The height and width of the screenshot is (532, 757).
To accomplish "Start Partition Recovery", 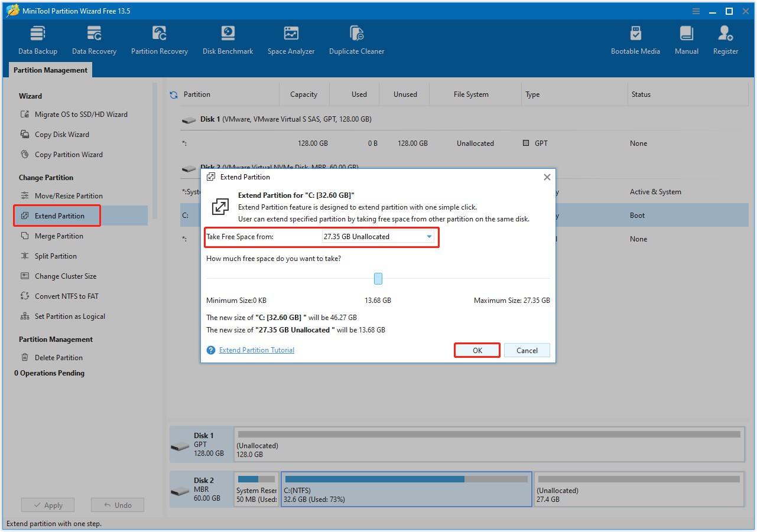I will coord(159,39).
